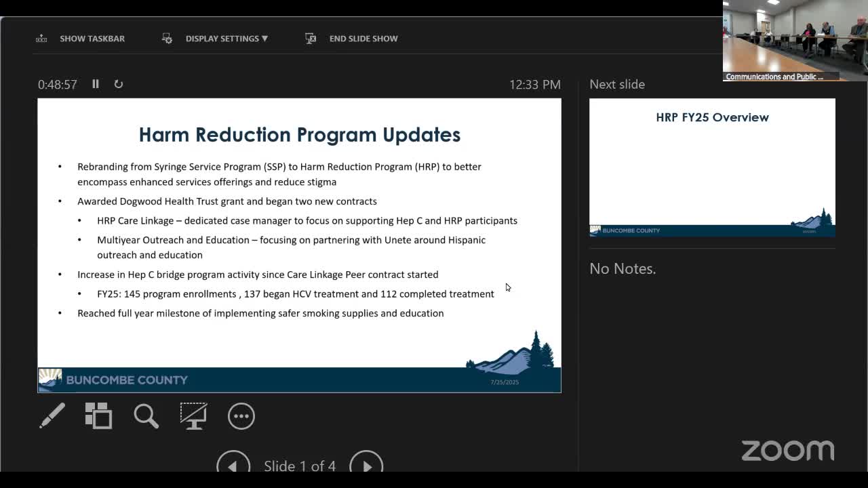The height and width of the screenshot is (488, 868).
Task: Click the Display Settings icon
Action: pos(167,39)
